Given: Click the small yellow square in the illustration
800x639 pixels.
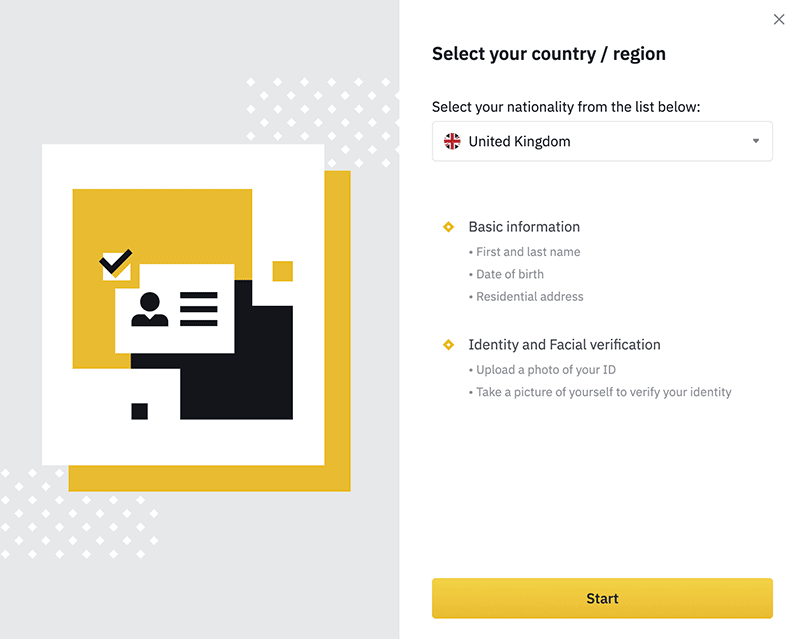Looking at the screenshot, I should coord(280,268).
